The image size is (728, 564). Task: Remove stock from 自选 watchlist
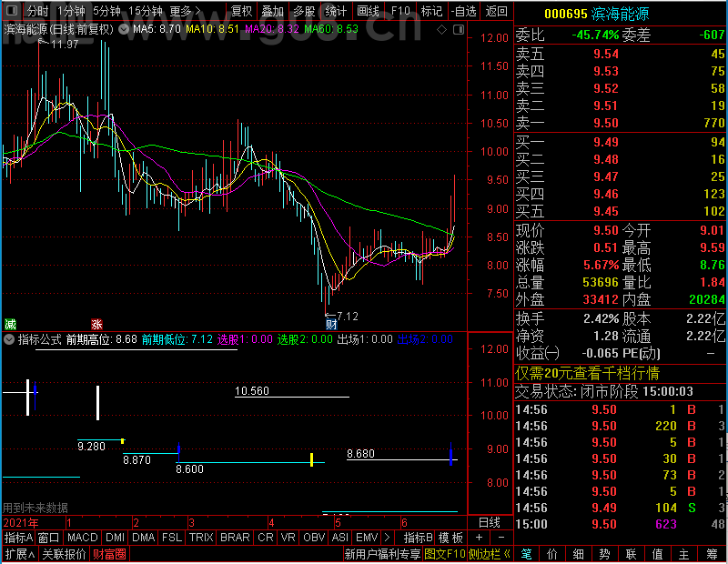click(463, 11)
